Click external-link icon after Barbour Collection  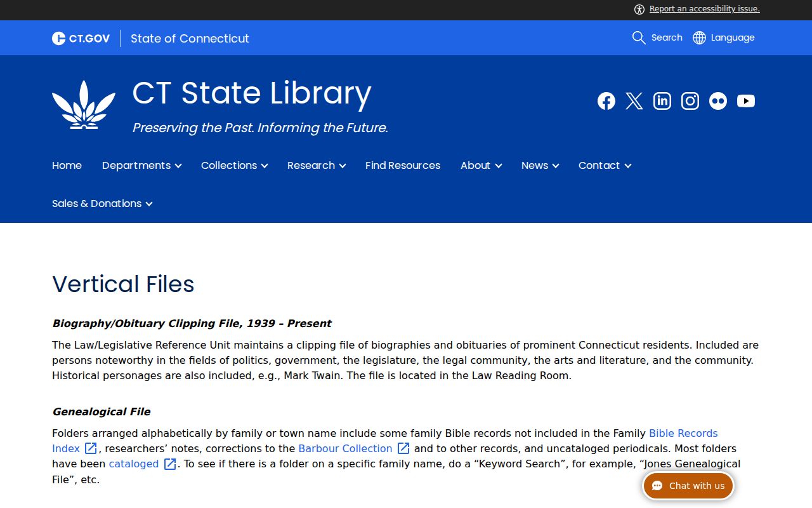(403, 448)
